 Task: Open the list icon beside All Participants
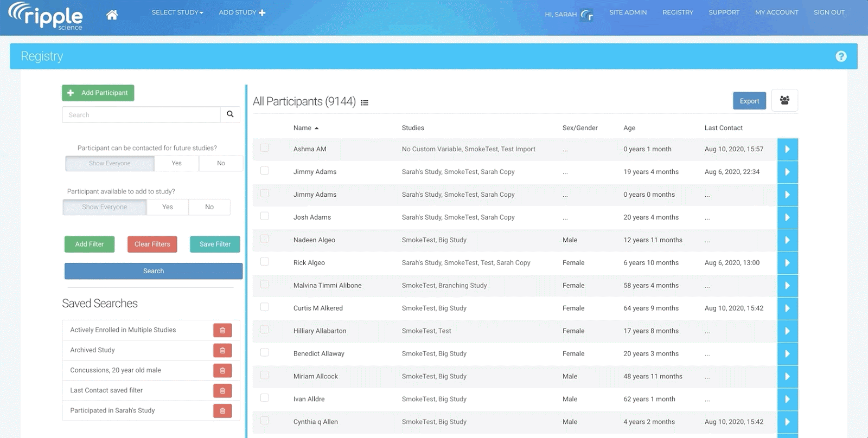365,102
